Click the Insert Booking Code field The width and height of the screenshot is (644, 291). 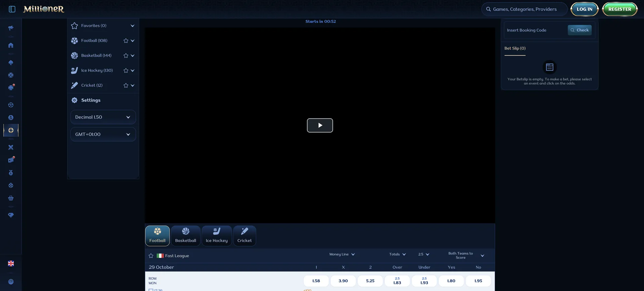pos(535,30)
